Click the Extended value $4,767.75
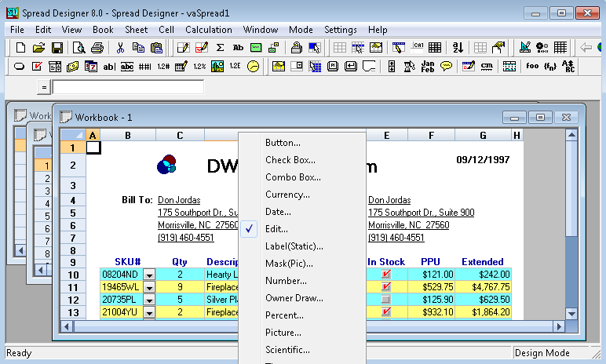Viewport: 606px width, 364px height. (491, 286)
